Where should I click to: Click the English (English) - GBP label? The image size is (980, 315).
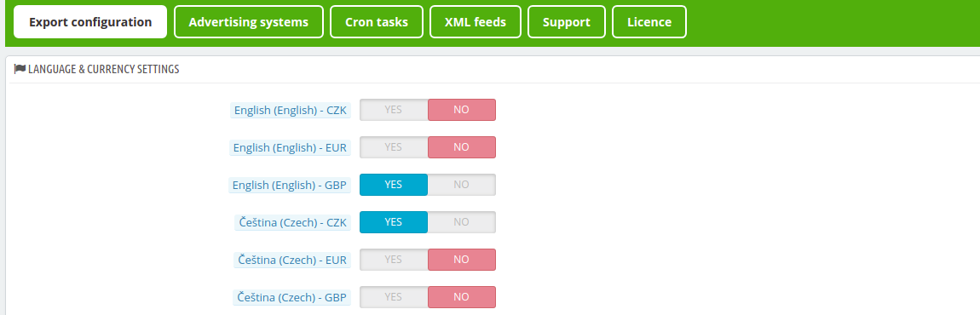point(290,186)
